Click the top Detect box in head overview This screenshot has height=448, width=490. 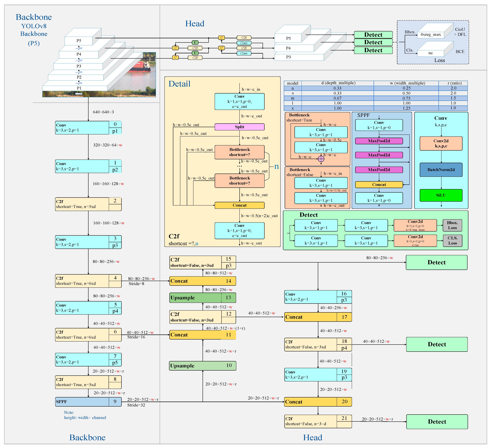[x=373, y=35]
